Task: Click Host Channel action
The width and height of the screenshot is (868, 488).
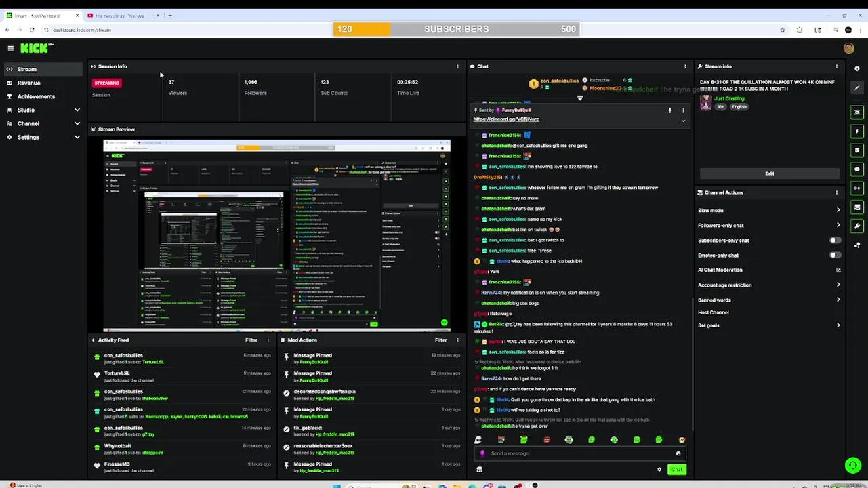Action: point(714,312)
